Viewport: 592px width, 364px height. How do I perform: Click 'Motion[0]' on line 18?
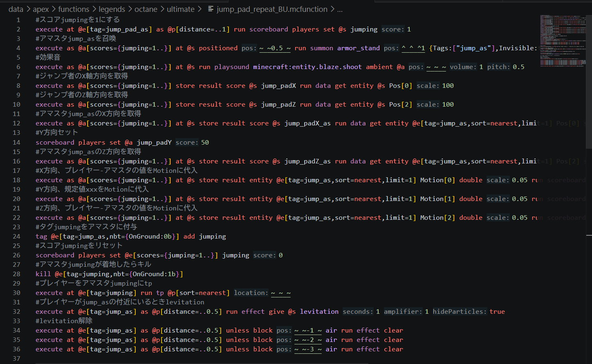tap(437, 180)
